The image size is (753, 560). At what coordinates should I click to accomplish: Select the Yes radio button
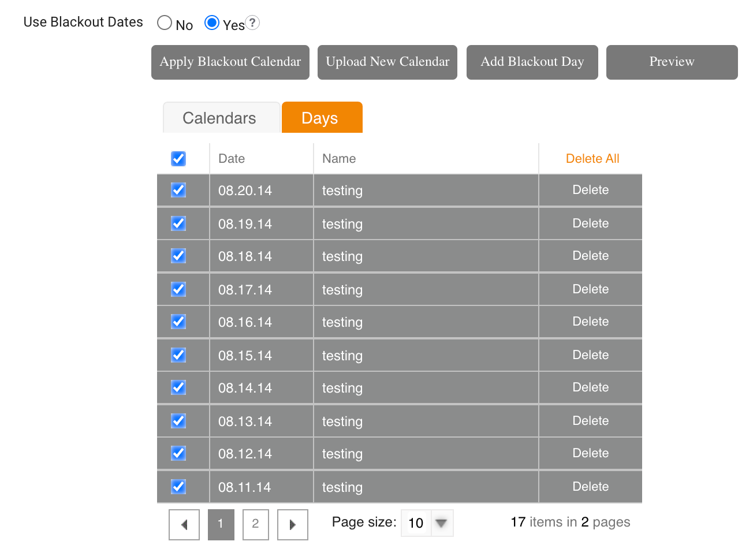point(212,23)
